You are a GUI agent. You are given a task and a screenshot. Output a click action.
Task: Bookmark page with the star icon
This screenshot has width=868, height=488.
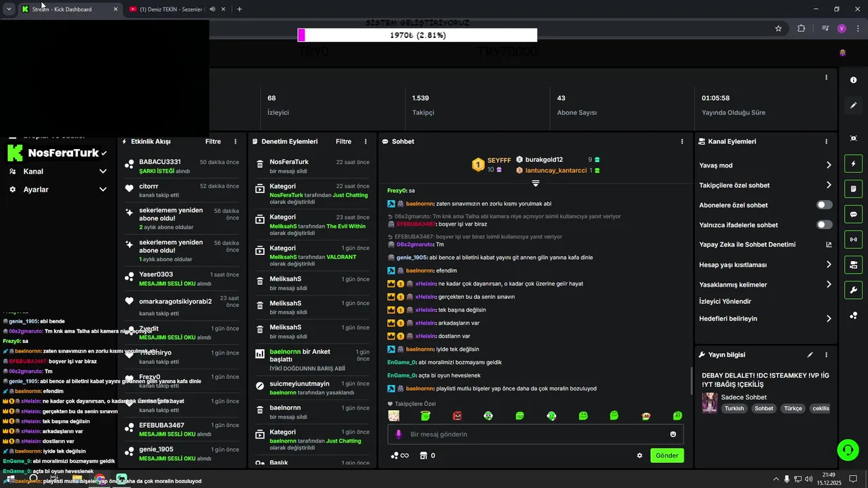pyautogui.click(x=778, y=28)
